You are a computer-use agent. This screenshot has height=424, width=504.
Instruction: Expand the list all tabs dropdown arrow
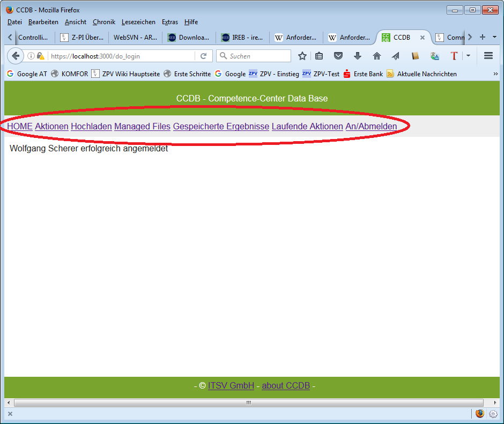pos(494,37)
